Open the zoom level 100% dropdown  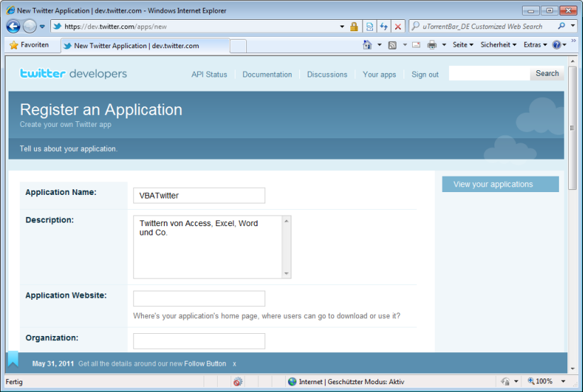tap(544, 381)
